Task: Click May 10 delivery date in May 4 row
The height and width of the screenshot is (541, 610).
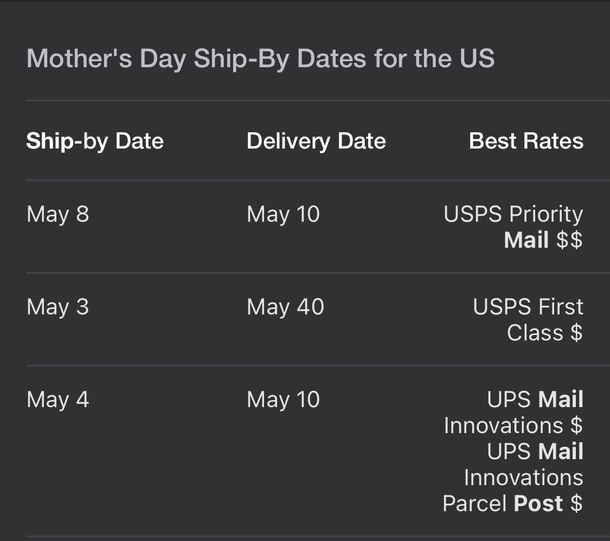Action: [x=283, y=400]
